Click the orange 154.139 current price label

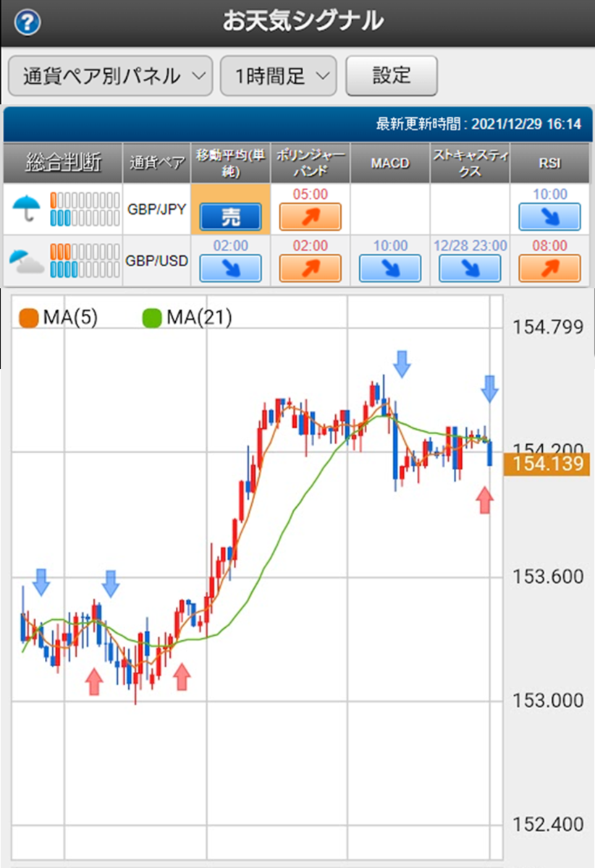(548, 464)
